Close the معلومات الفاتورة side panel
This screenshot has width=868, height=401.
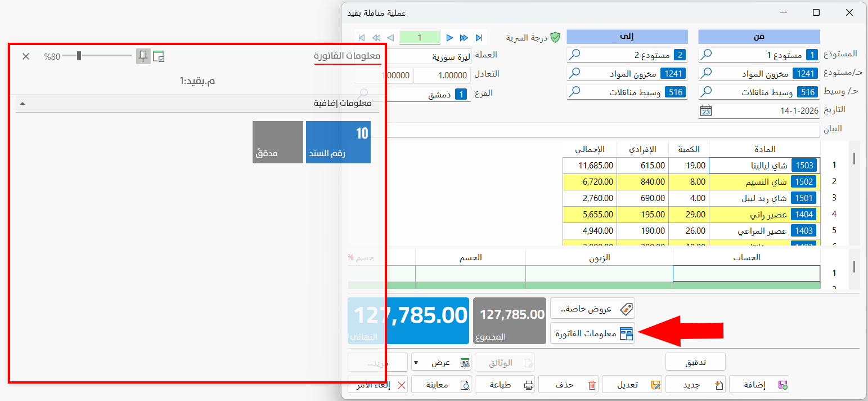point(26,56)
